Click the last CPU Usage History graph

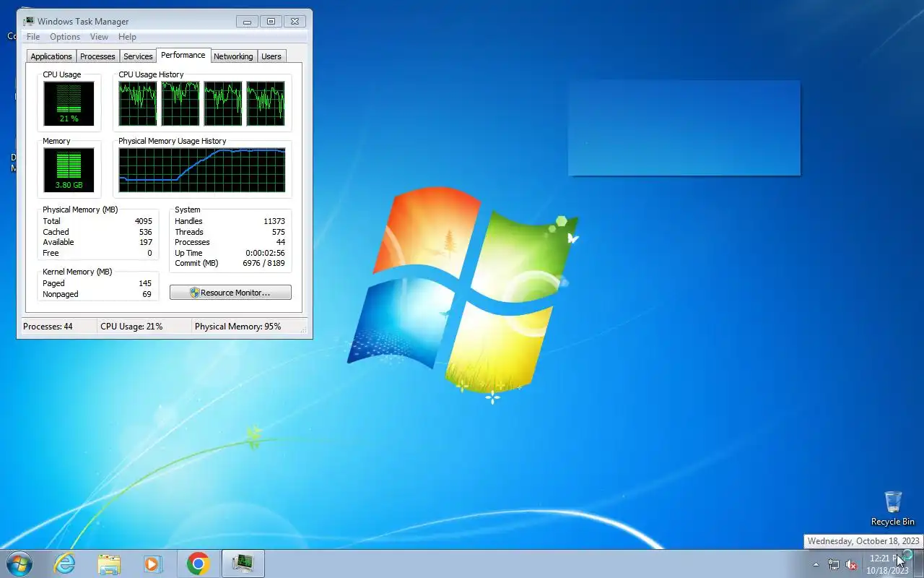(266, 103)
